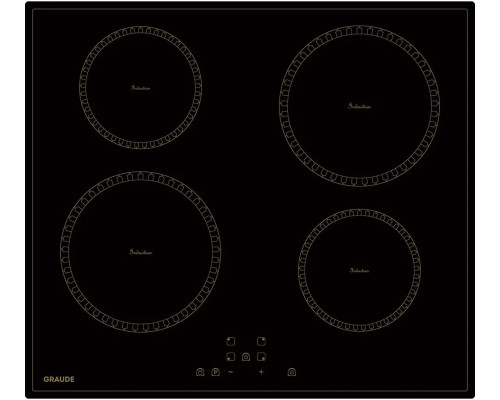Activate the P boost touch button
This screenshot has height=400, width=500.
point(215,372)
